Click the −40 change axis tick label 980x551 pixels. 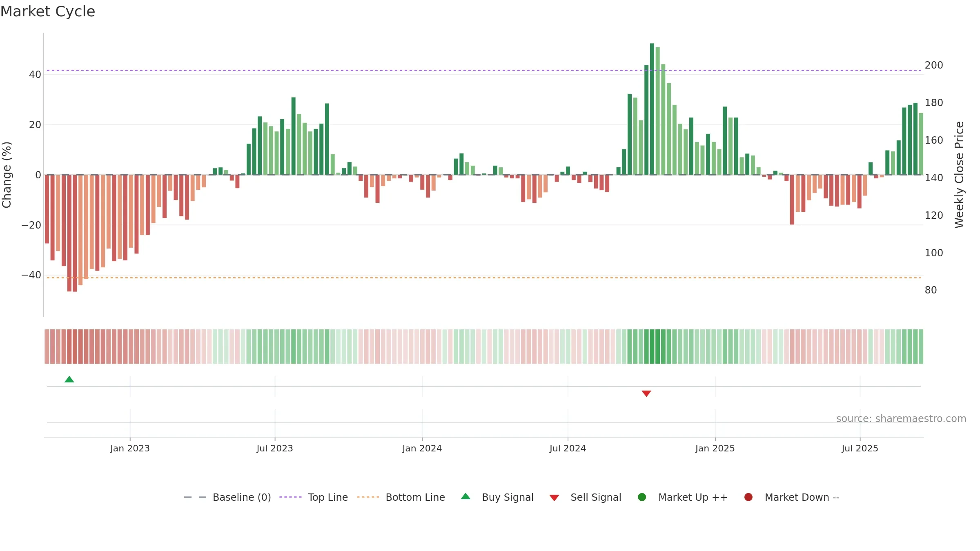[x=31, y=275]
